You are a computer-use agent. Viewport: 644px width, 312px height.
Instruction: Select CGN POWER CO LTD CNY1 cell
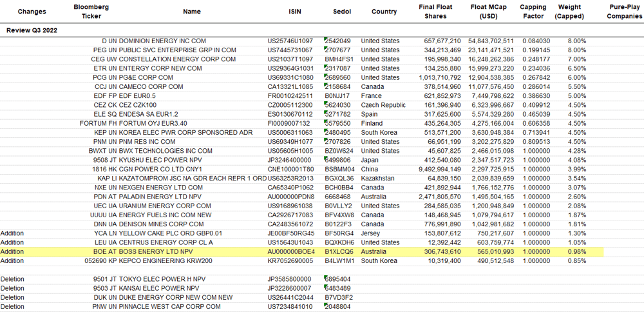160,169
